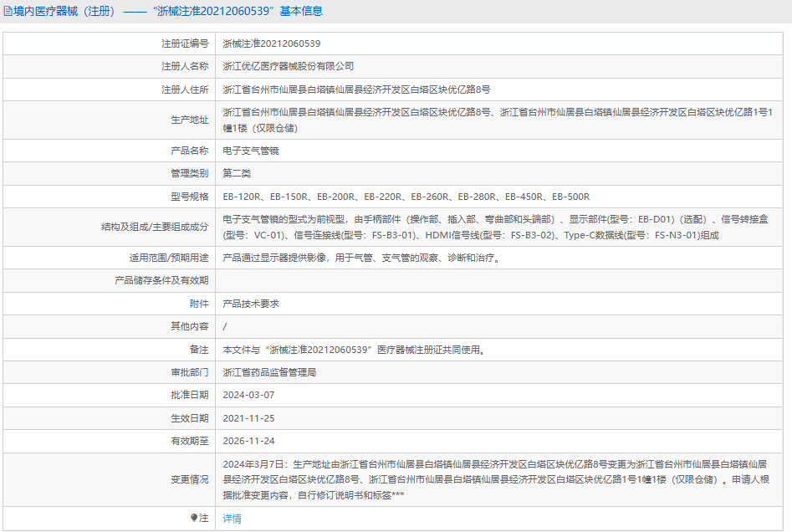Click expiry date 2026-11-24

click(x=248, y=441)
